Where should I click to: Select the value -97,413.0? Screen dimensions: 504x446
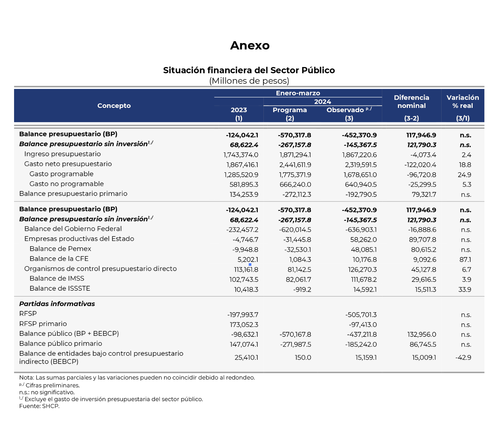click(363, 325)
